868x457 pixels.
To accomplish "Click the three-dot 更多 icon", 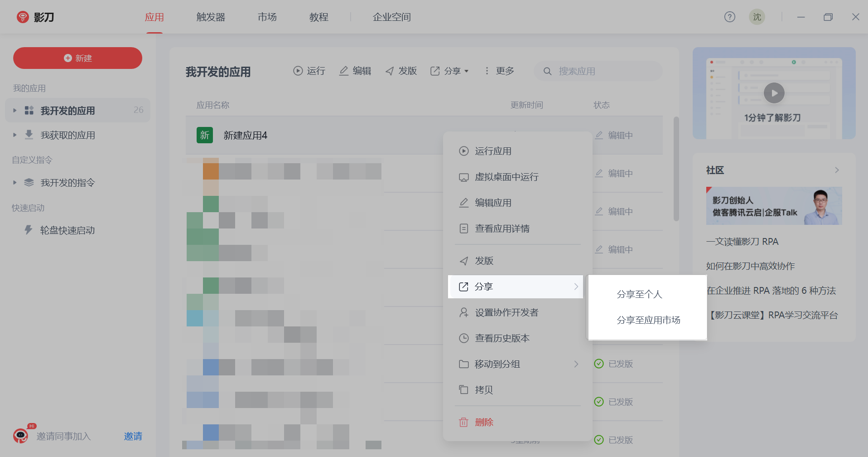I will click(487, 71).
